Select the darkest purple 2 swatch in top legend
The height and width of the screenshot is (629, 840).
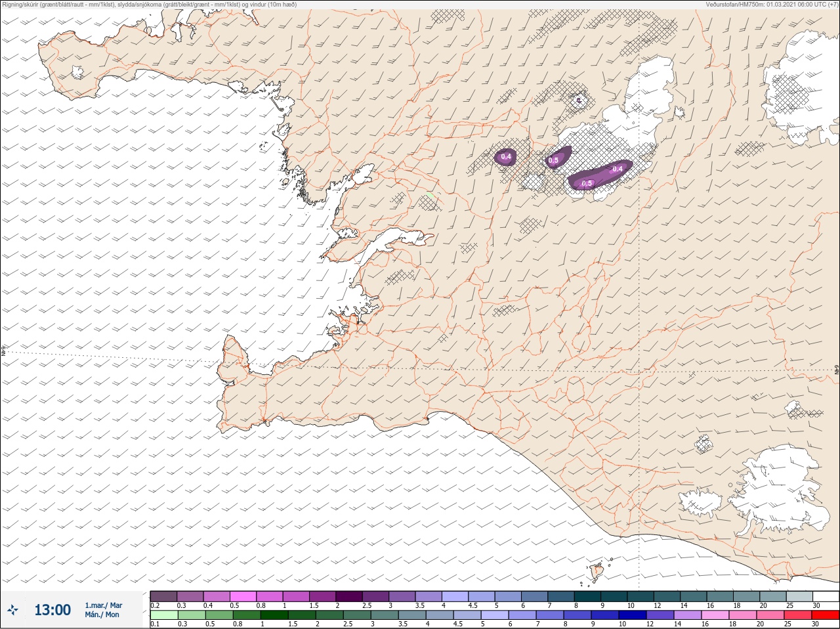350,596
